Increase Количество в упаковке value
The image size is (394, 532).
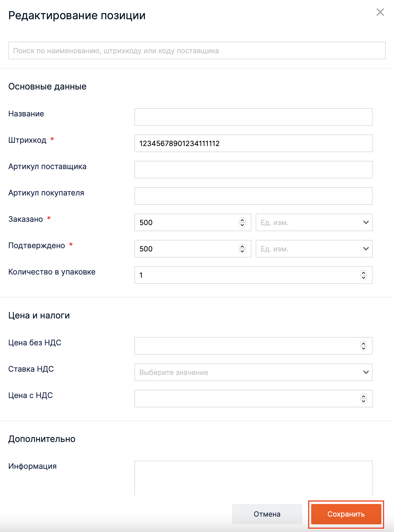pyautogui.click(x=364, y=273)
